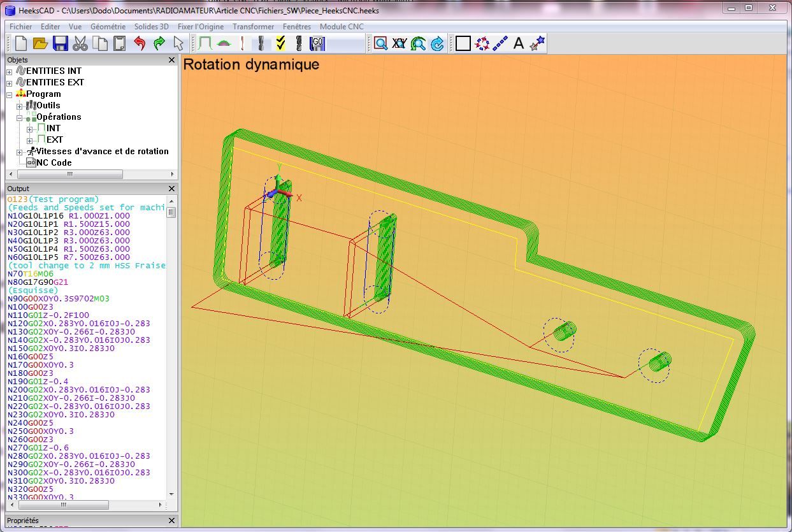Open the Module CNC menu
Screen dimensions: 792x532
[342, 27]
